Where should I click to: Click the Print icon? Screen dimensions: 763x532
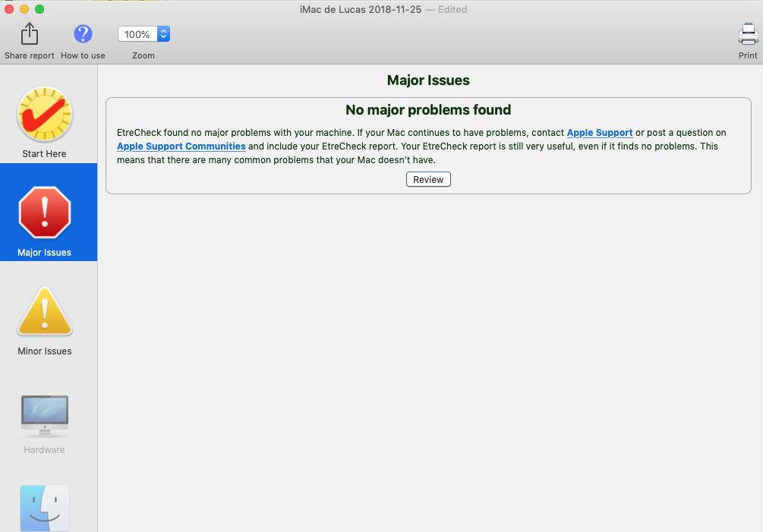tap(748, 34)
